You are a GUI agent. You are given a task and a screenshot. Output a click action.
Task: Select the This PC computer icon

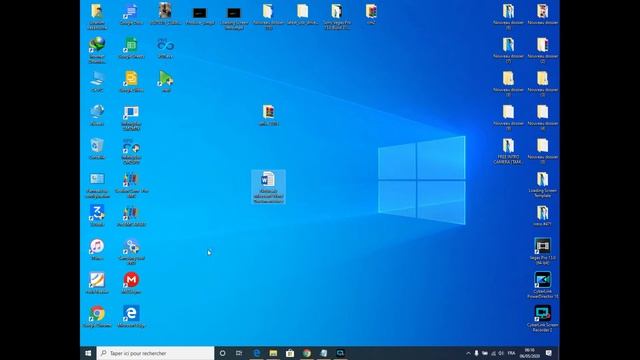(97, 82)
